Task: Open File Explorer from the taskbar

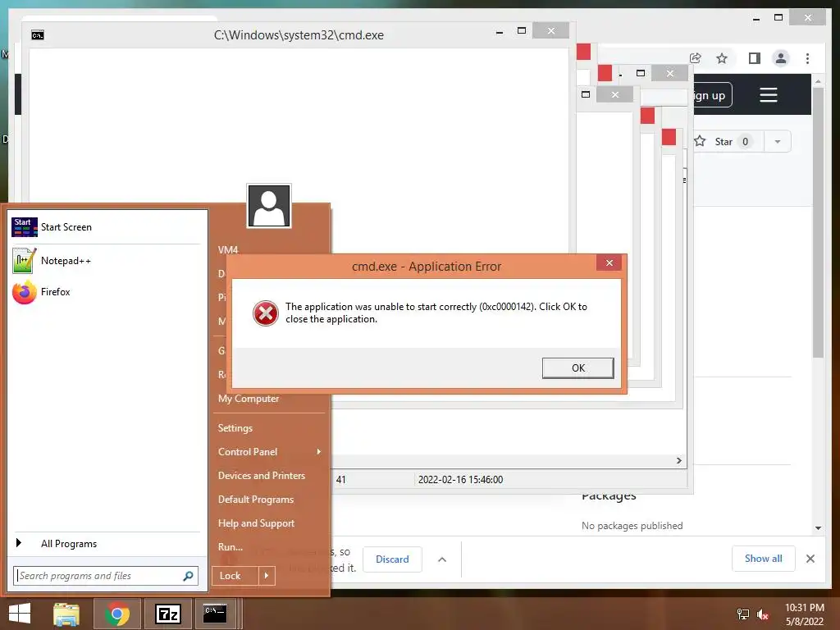Action: click(x=66, y=614)
